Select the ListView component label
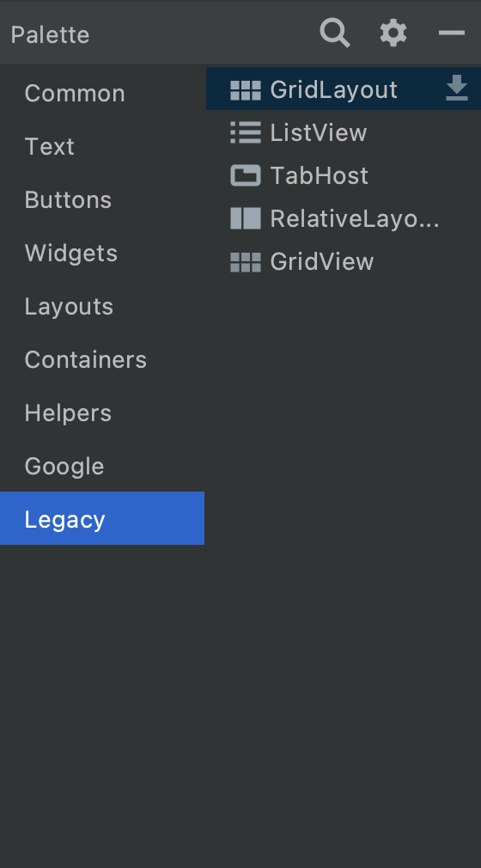This screenshot has height=868, width=481. tap(319, 133)
